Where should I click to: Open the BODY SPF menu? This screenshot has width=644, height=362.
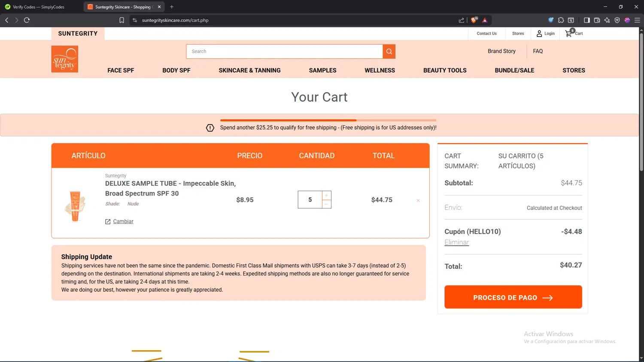click(x=176, y=70)
